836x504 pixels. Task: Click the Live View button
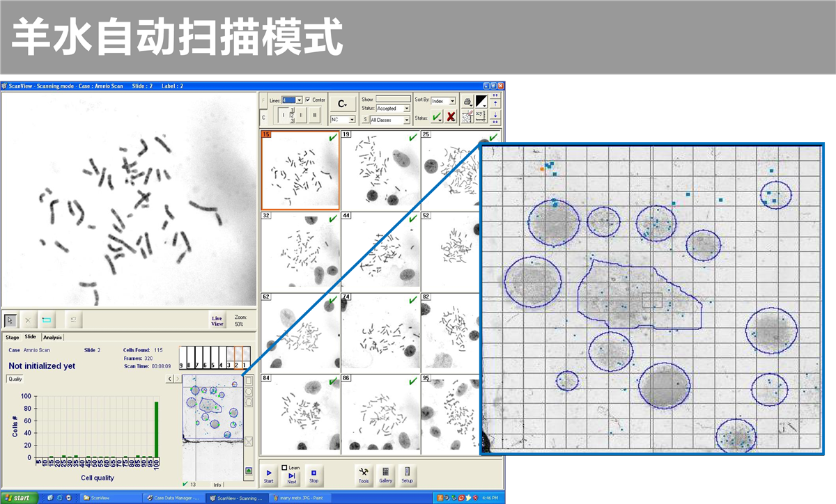pyautogui.click(x=217, y=320)
